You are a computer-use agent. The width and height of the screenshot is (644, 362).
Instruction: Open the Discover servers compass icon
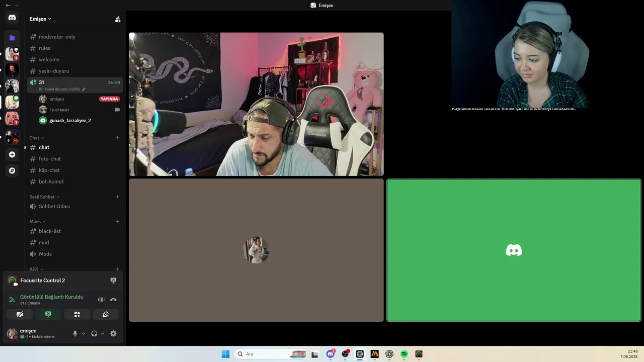pos(12,170)
